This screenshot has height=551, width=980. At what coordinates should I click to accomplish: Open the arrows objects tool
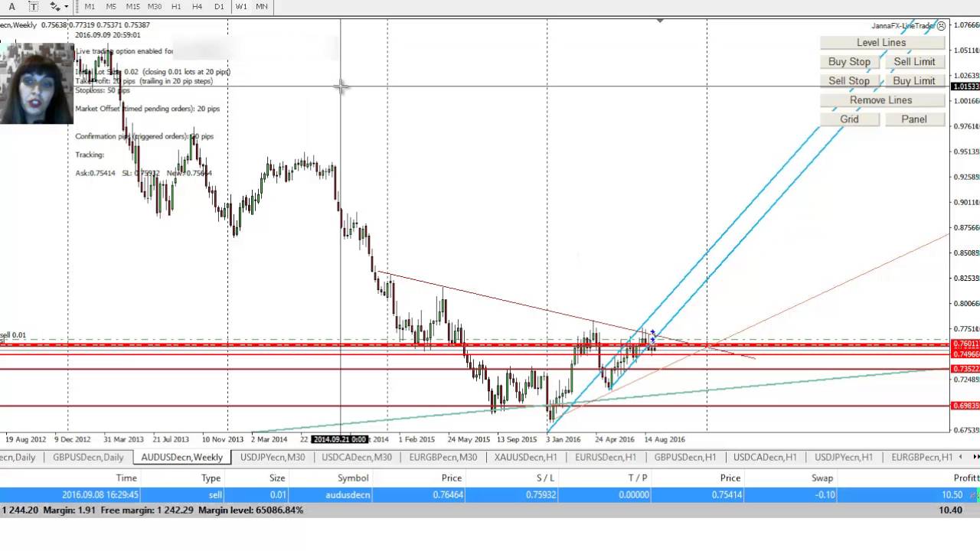[x=55, y=6]
